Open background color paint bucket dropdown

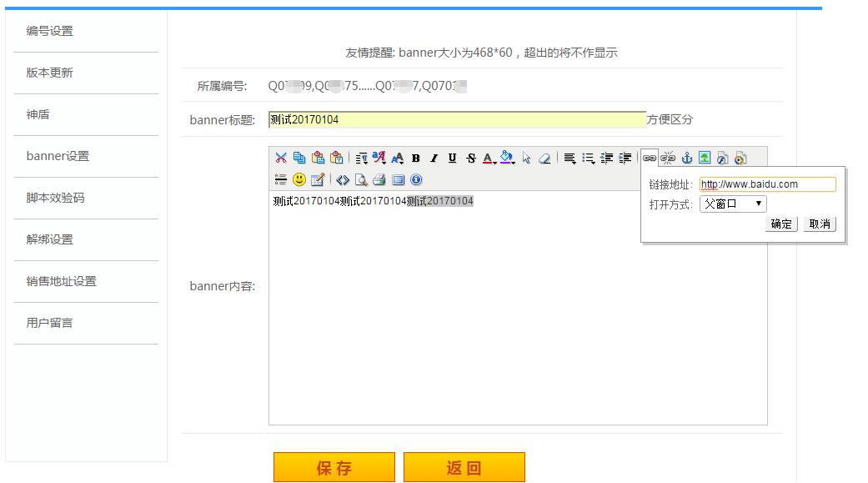[x=507, y=158]
